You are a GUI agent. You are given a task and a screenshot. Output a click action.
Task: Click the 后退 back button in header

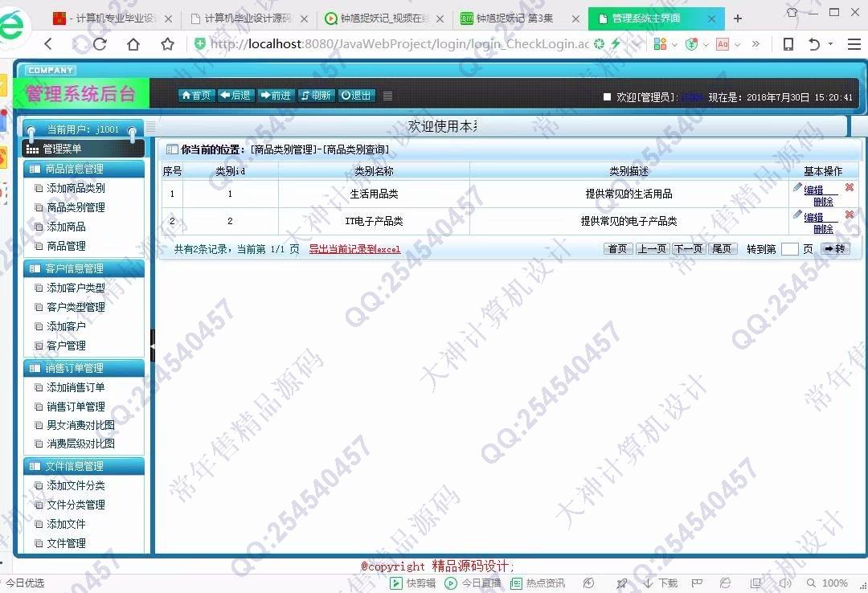tap(235, 96)
